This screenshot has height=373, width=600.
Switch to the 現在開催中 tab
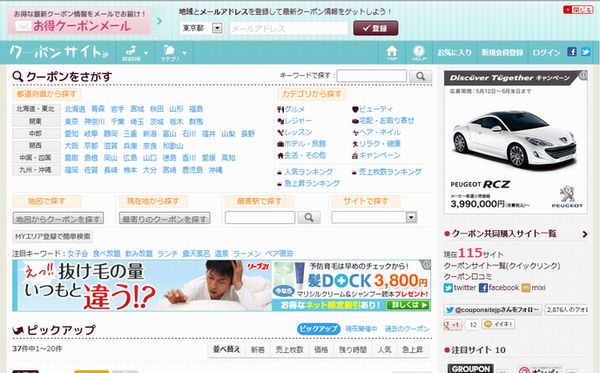click(361, 329)
